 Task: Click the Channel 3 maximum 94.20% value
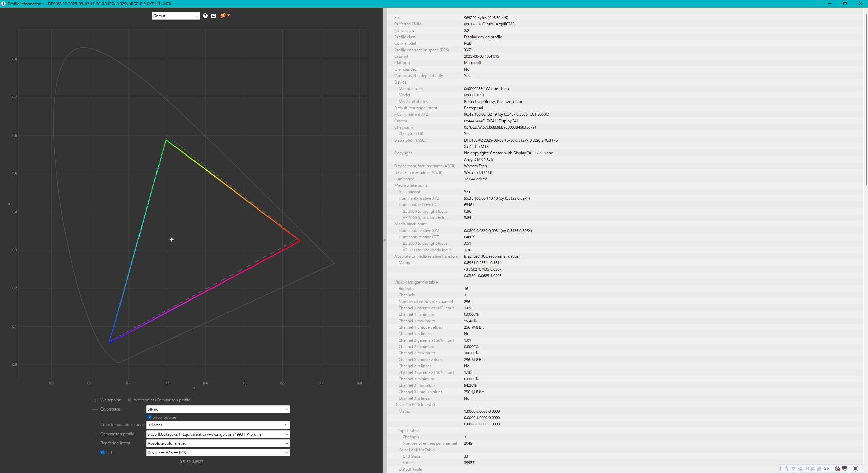[x=470, y=385]
